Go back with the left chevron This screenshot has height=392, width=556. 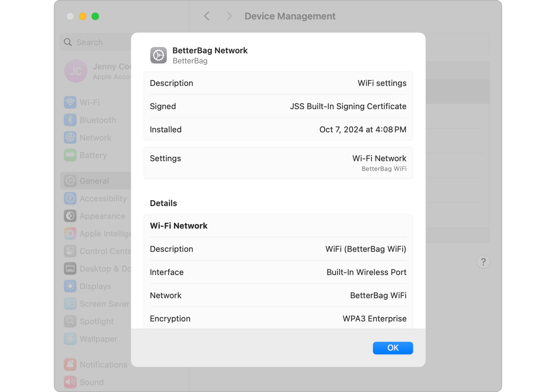coord(207,16)
